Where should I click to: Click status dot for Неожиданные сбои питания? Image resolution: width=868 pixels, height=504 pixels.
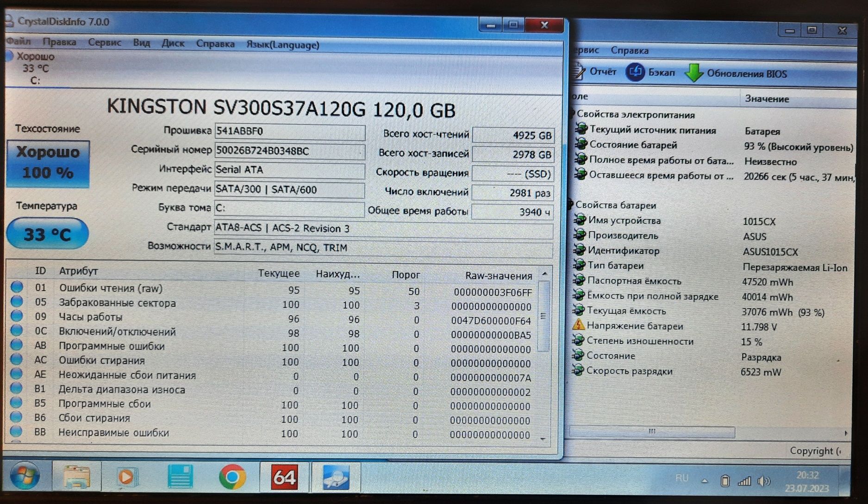(x=16, y=373)
